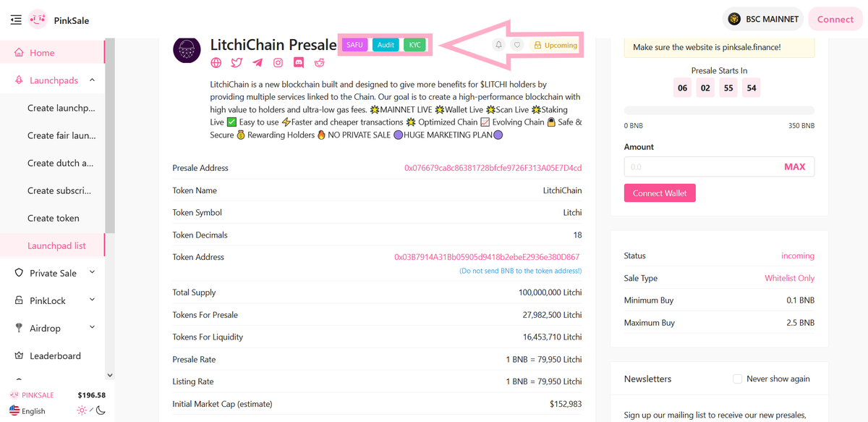The image size is (868, 422).
Task: Click the $152,983 market cap value
Action: 566,404
